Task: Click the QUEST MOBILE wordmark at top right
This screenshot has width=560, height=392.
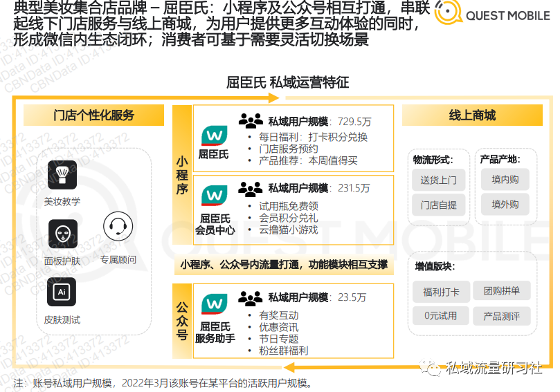Action: pyautogui.click(x=508, y=16)
